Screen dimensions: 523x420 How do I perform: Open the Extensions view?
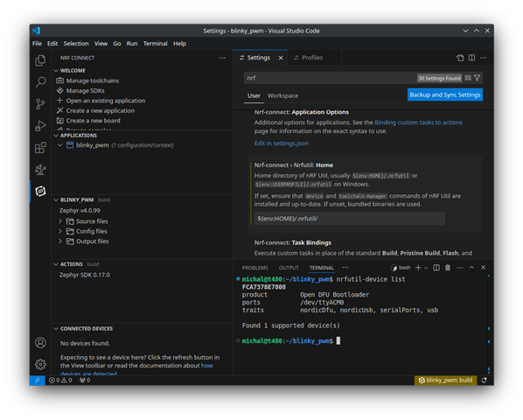click(x=40, y=148)
